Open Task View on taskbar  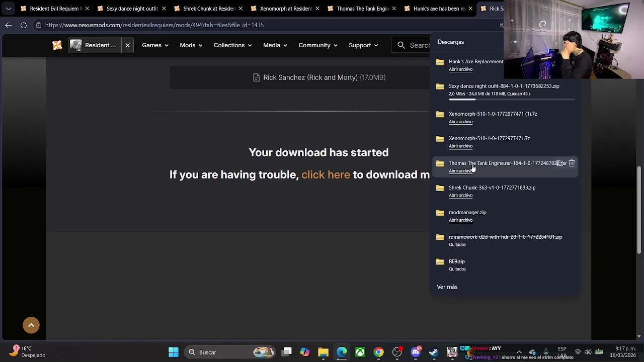pos(287,352)
